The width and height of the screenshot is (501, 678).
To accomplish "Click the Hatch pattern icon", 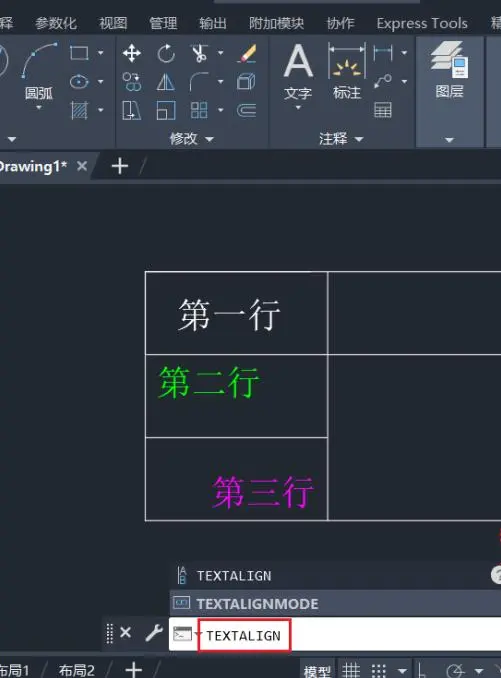I will 79,110.
